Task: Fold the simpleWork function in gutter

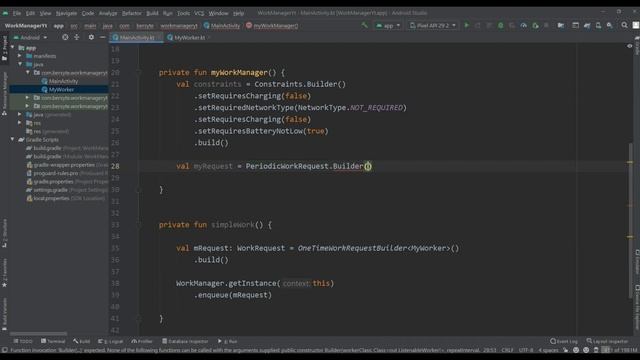Action: click(138, 225)
